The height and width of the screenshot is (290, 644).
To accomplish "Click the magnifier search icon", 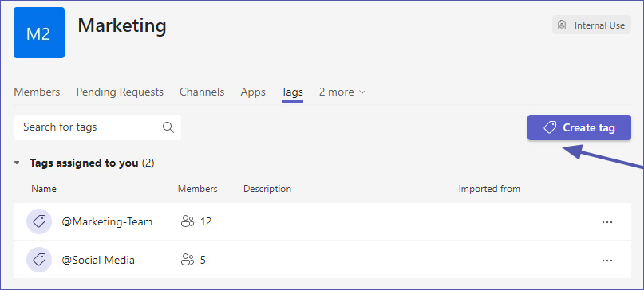I will (168, 127).
